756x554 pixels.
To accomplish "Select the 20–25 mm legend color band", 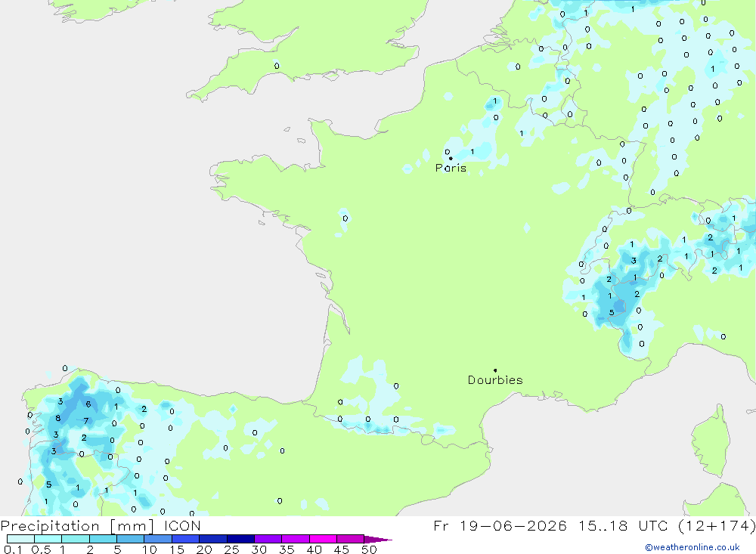I will 213,539.
